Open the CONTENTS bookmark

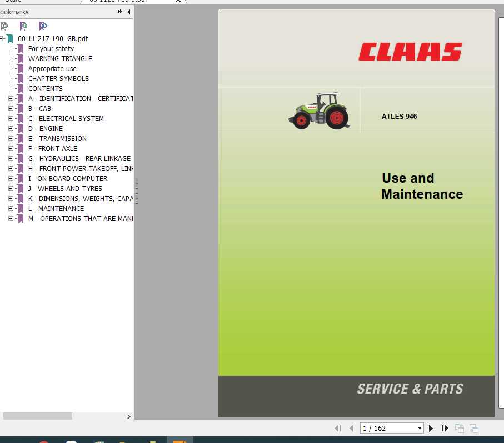click(46, 88)
